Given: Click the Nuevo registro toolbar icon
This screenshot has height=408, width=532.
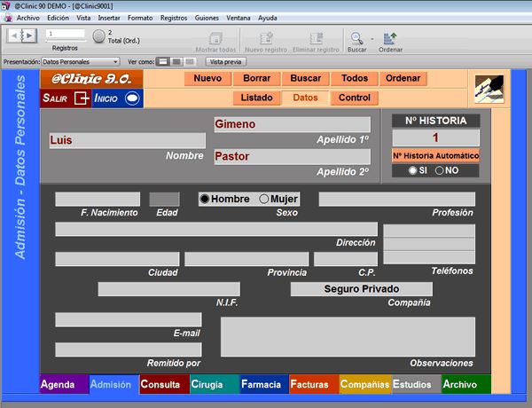Looking at the screenshot, I should [x=266, y=38].
